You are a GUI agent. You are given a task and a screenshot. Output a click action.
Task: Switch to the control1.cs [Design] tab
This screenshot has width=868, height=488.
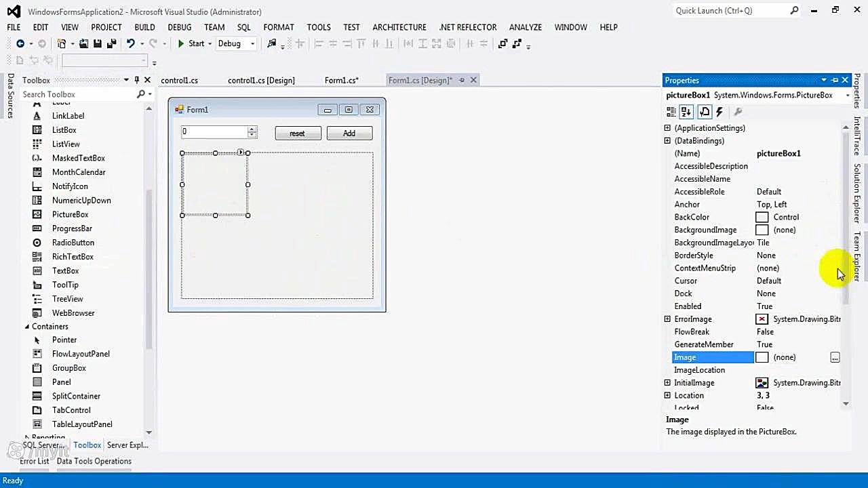261,80
